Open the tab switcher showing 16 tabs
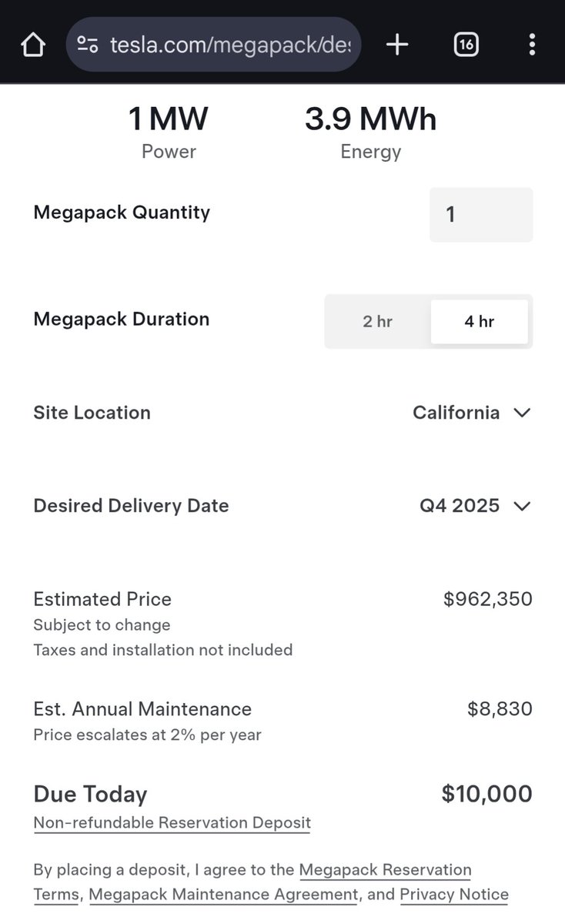The width and height of the screenshot is (565, 924). coord(466,45)
